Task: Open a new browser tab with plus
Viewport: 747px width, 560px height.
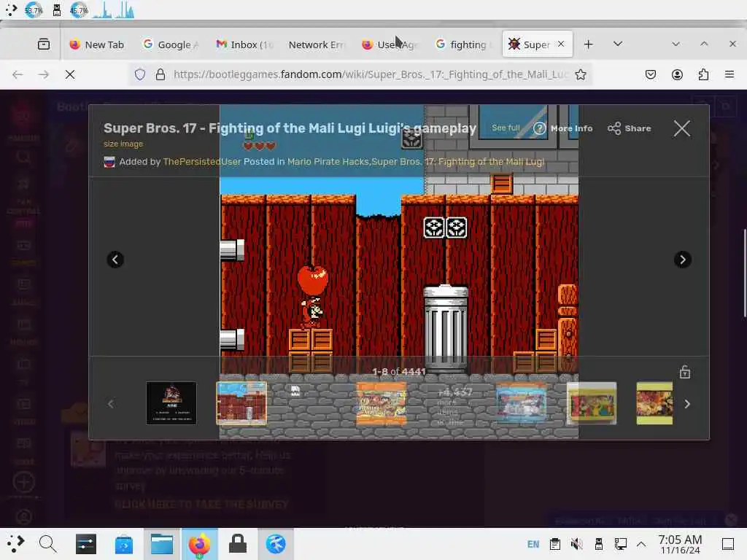Action: (x=589, y=44)
